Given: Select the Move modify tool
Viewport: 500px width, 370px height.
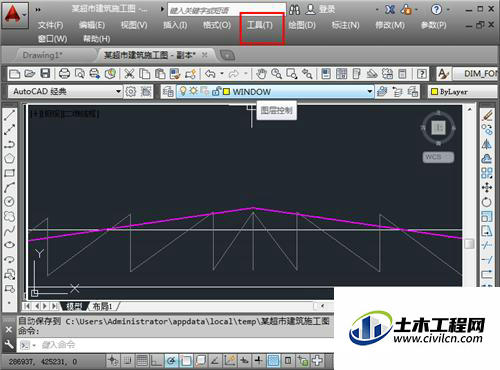Looking at the screenshot, I should 487,187.
